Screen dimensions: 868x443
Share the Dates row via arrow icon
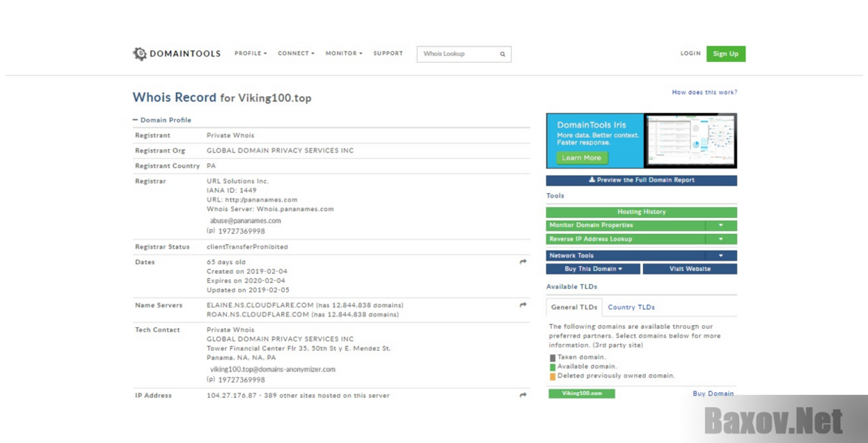coord(523,262)
